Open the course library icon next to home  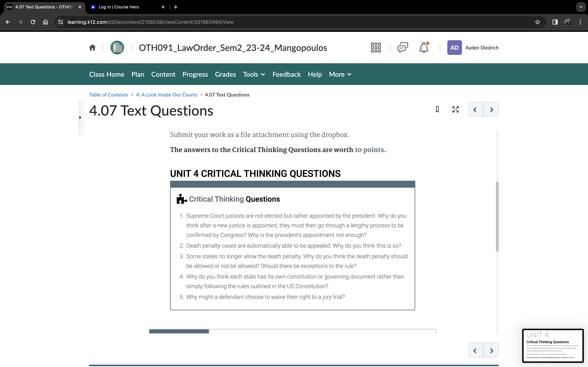pyautogui.click(x=117, y=47)
